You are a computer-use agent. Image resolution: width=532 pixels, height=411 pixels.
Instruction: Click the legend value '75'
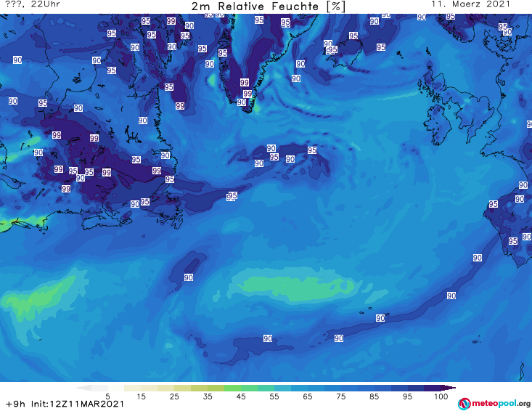click(x=340, y=396)
